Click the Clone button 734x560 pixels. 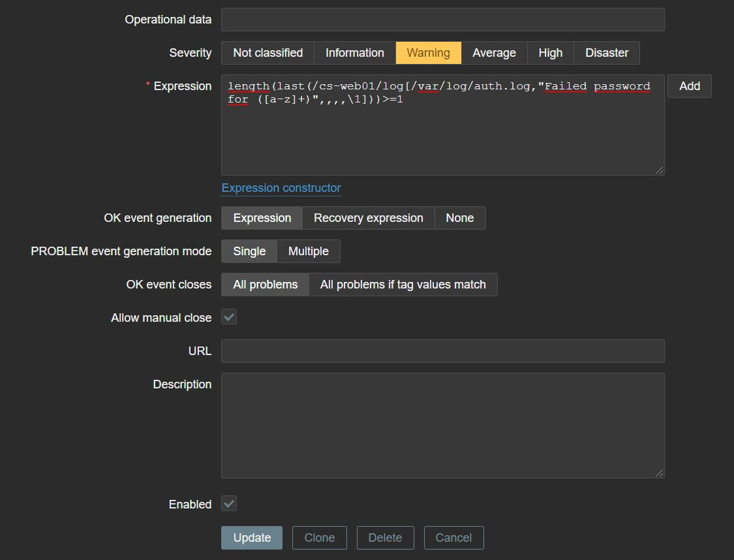point(319,538)
